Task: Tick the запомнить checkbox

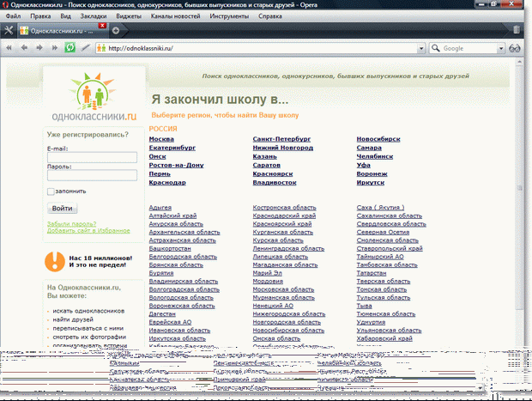Action: (x=51, y=191)
